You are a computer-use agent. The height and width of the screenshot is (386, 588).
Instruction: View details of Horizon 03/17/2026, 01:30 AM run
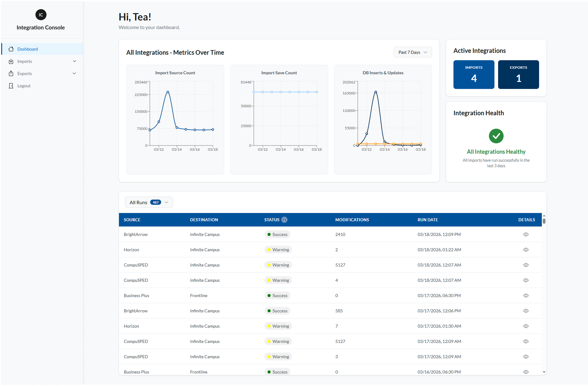[x=526, y=326]
